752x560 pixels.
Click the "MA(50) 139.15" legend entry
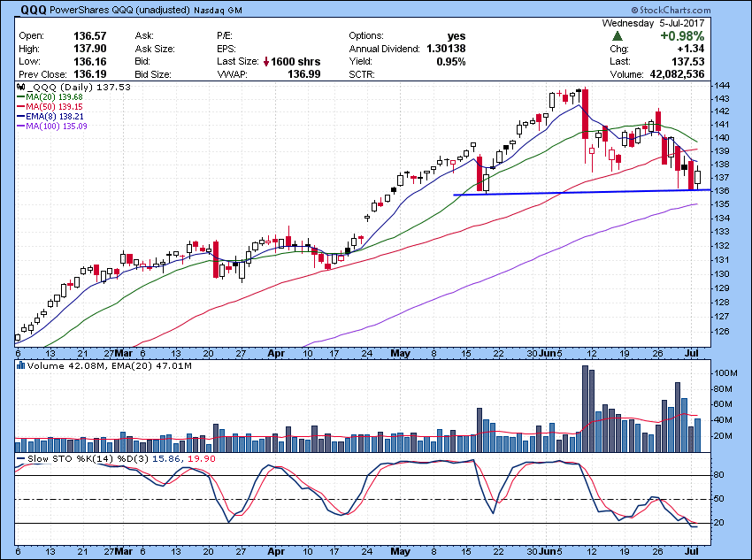(x=54, y=106)
